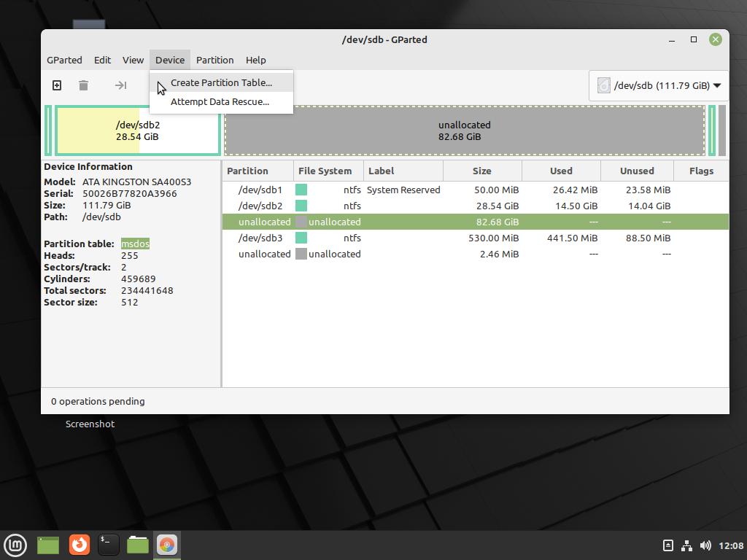Click the GParted window icon in taskbar
This screenshot has width=747, height=560.
click(x=167, y=545)
